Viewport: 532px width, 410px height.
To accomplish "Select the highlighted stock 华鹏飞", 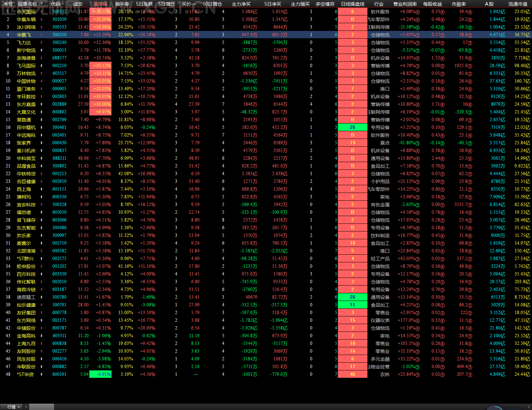I will [x=266, y=35].
